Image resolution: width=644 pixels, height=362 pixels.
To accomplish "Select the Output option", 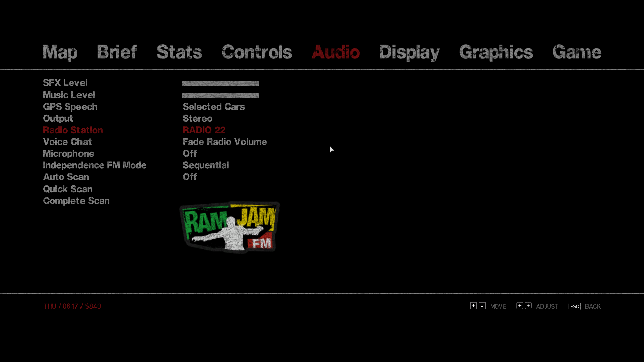I will coord(58,119).
